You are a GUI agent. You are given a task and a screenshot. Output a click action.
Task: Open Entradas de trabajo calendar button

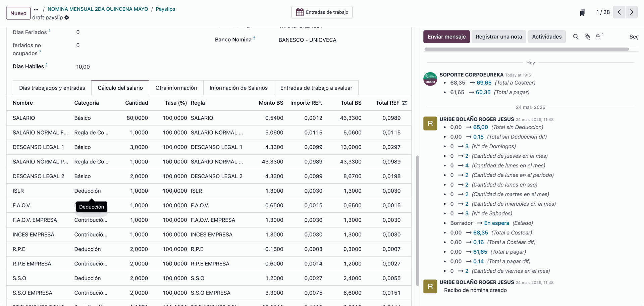coord(322,12)
